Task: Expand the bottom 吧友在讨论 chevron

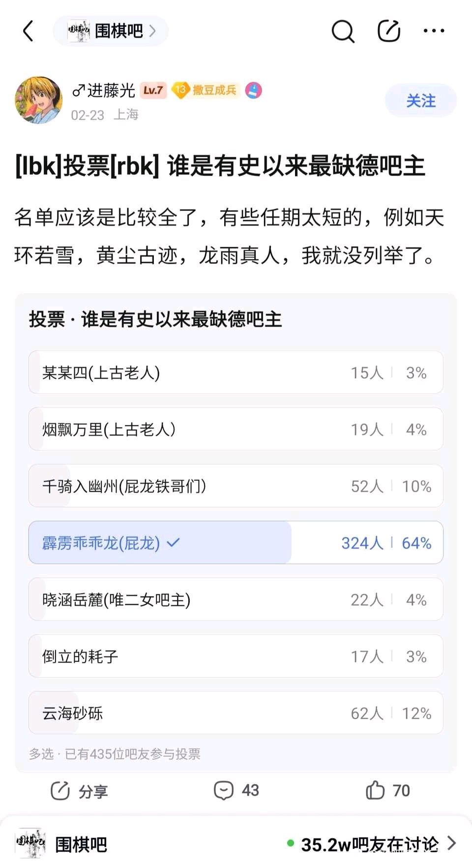Action: coord(451,843)
